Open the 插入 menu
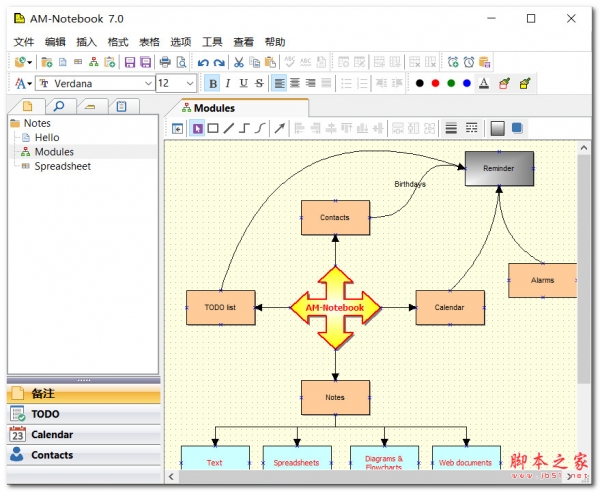 pos(86,42)
